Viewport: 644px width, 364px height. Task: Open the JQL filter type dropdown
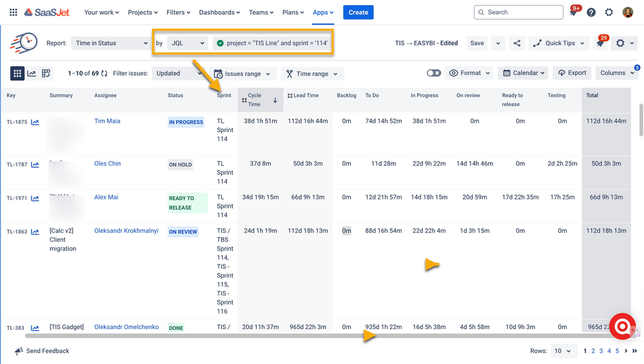pyautogui.click(x=188, y=43)
